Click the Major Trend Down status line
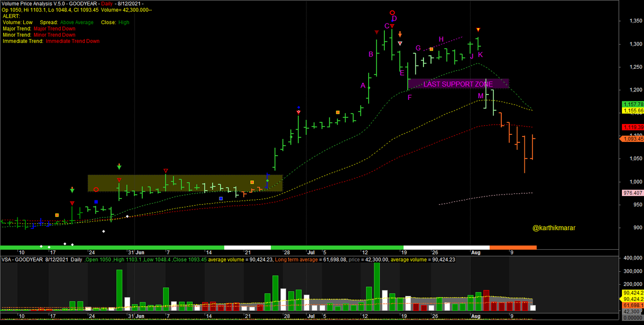The width and height of the screenshot is (644, 325). pyautogui.click(x=38, y=28)
